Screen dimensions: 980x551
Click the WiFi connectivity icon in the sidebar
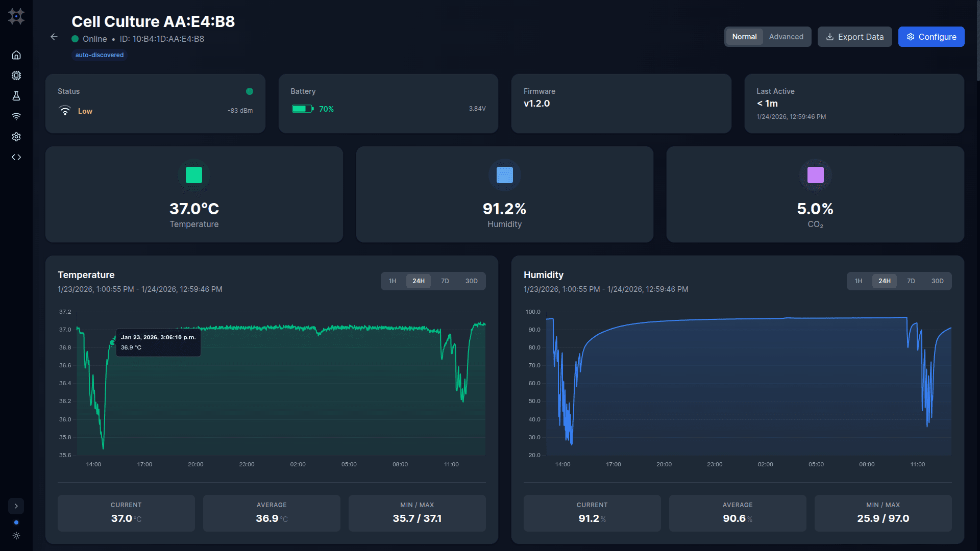point(16,116)
